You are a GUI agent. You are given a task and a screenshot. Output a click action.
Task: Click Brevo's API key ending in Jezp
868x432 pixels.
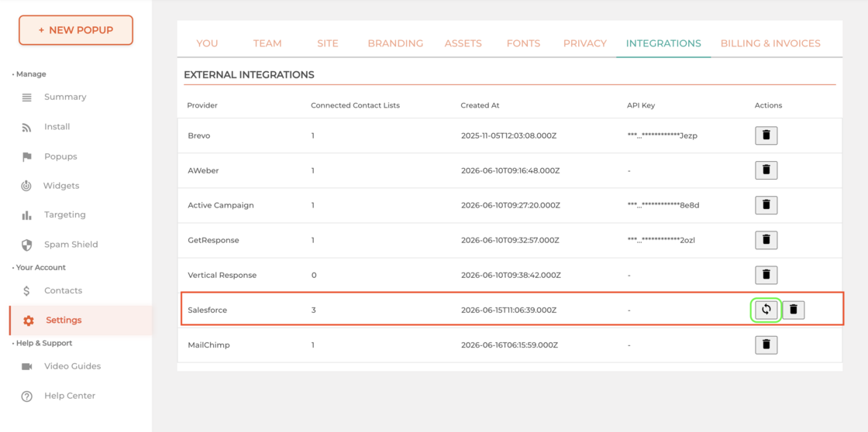click(662, 135)
